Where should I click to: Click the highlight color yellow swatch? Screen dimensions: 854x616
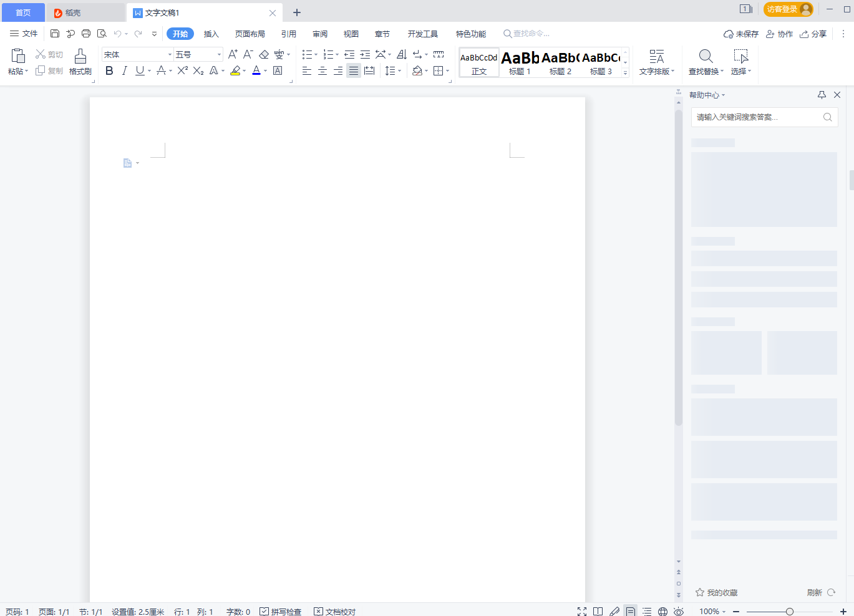tap(235, 70)
